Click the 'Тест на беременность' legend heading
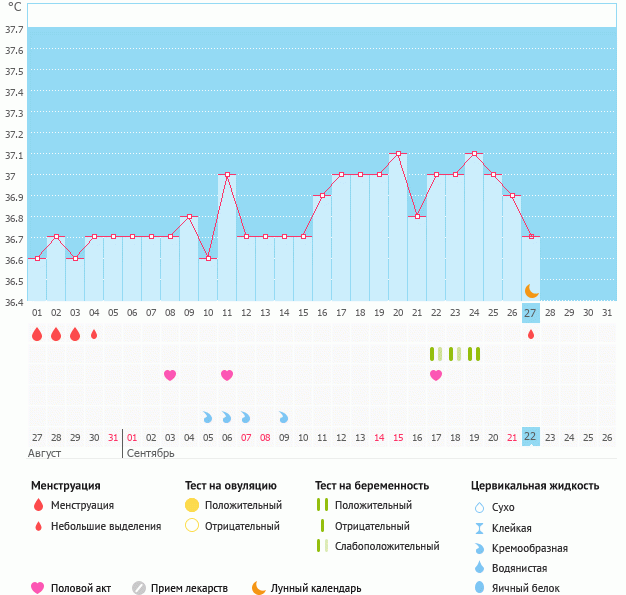This screenshot has width=626, height=595. 372,485
